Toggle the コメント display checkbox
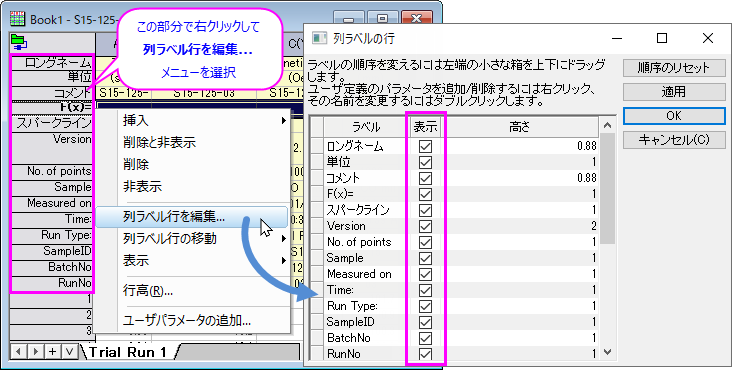This screenshot has height=370, width=732. click(x=425, y=178)
